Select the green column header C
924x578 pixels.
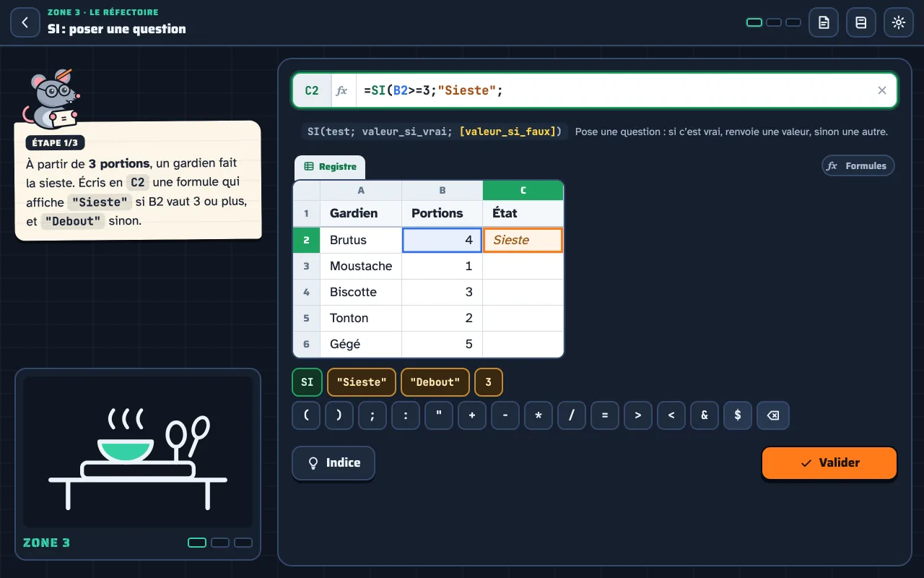523,190
